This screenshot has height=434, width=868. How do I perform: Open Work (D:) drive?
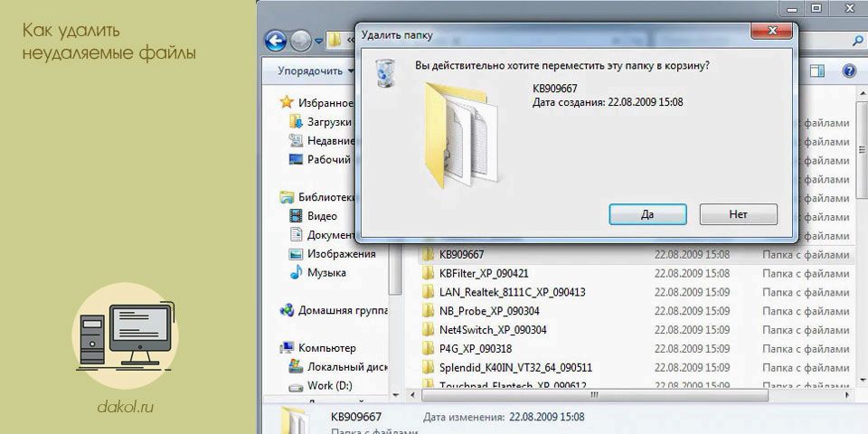coord(330,385)
